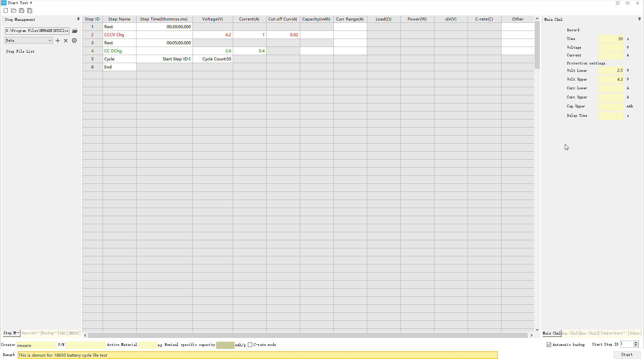Image resolution: width=644 pixels, height=359 pixels.
Task: Expand the Data dropdown in Step Management
Action: [50, 41]
